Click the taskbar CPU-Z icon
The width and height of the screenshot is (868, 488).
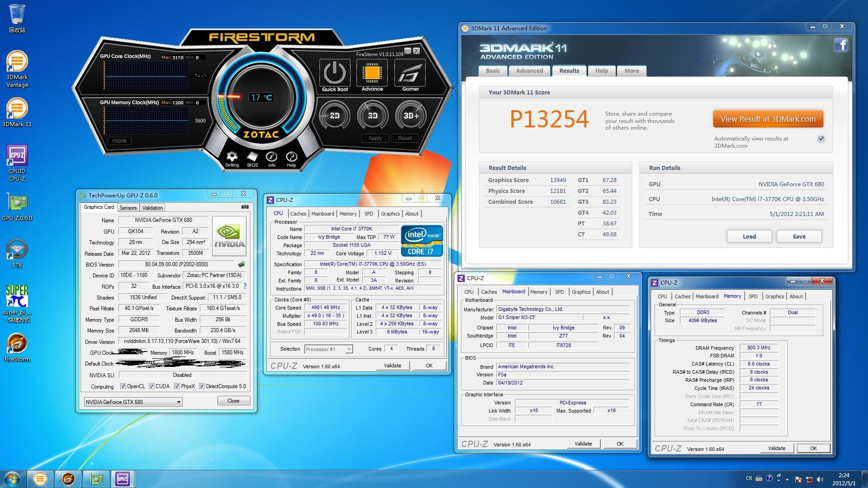click(x=123, y=479)
